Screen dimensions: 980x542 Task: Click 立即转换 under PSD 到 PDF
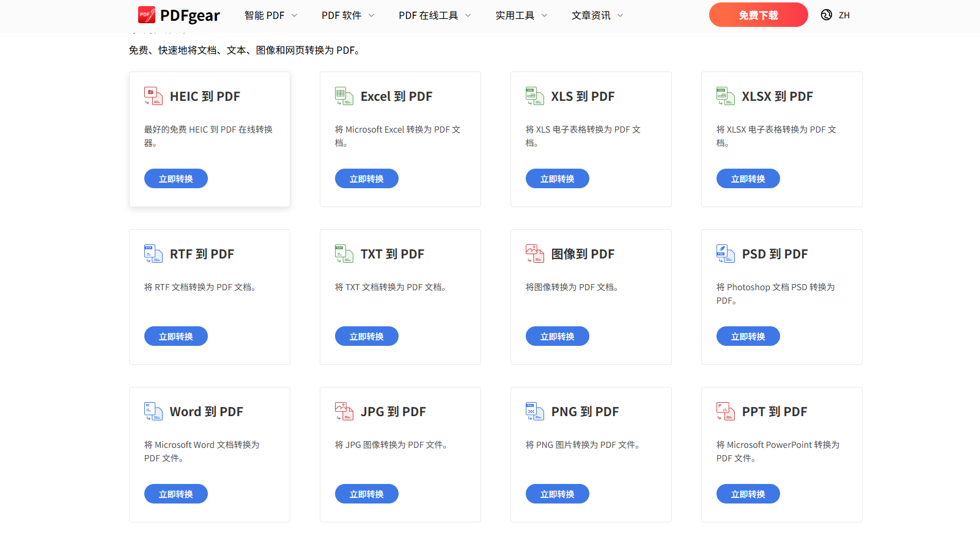point(748,336)
